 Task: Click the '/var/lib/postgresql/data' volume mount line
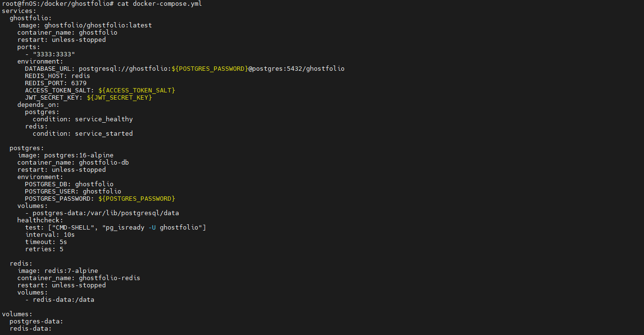point(102,213)
